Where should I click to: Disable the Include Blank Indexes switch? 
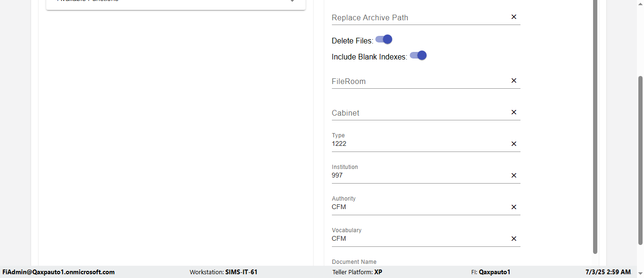pos(419,56)
